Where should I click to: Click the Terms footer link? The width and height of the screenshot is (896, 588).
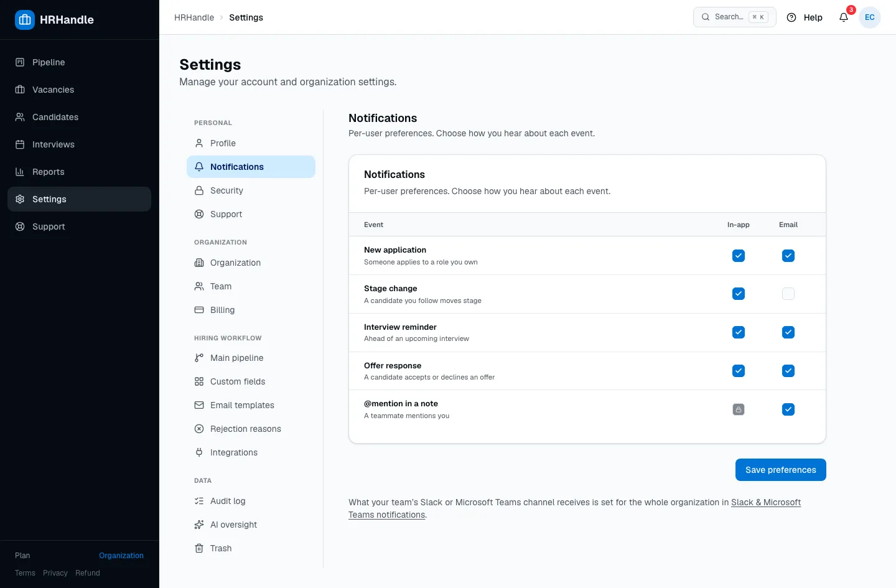coord(25,573)
